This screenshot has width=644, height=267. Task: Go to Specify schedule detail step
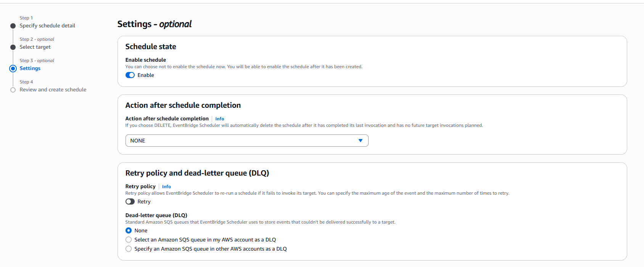pos(47,26)
